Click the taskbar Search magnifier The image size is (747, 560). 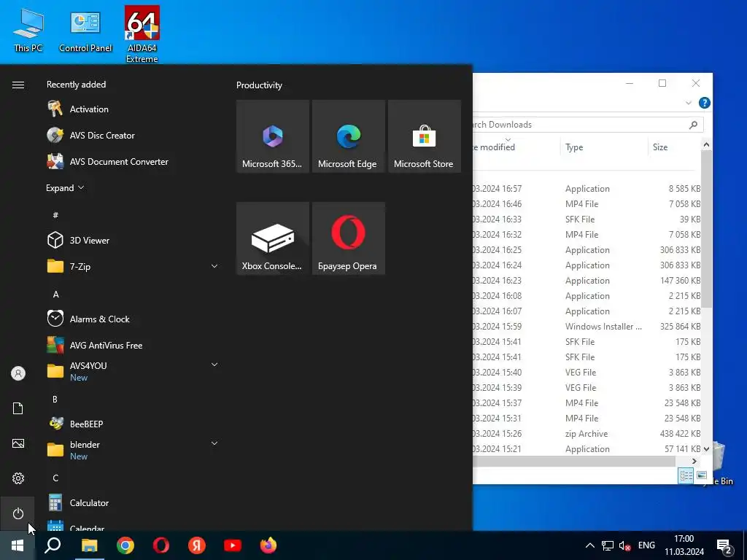53,545
